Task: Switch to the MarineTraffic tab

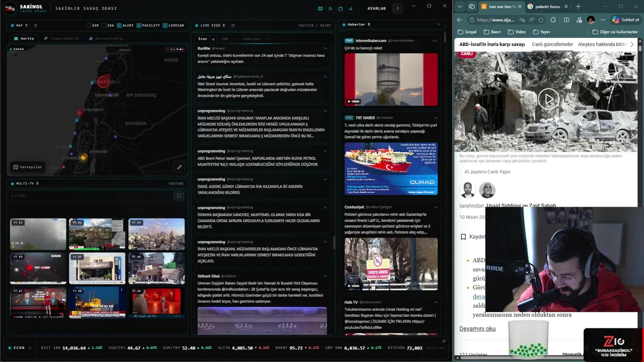Action: pyautogui.click(x=106, y=38)
